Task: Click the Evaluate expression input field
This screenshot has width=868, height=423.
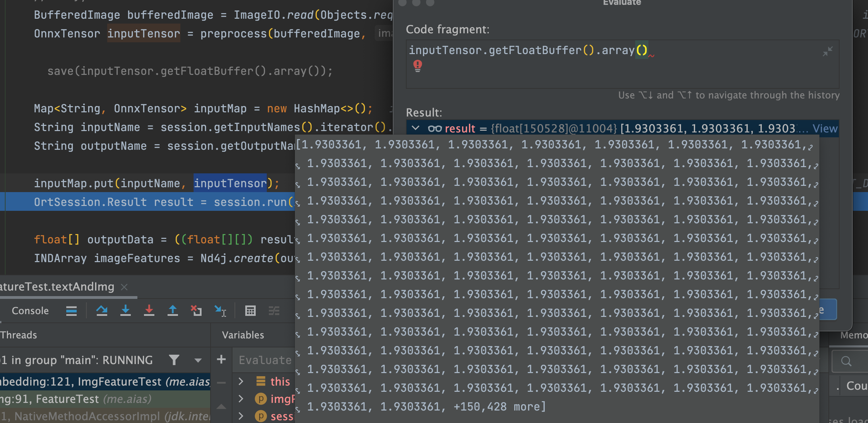Action: tap(264, 360)
